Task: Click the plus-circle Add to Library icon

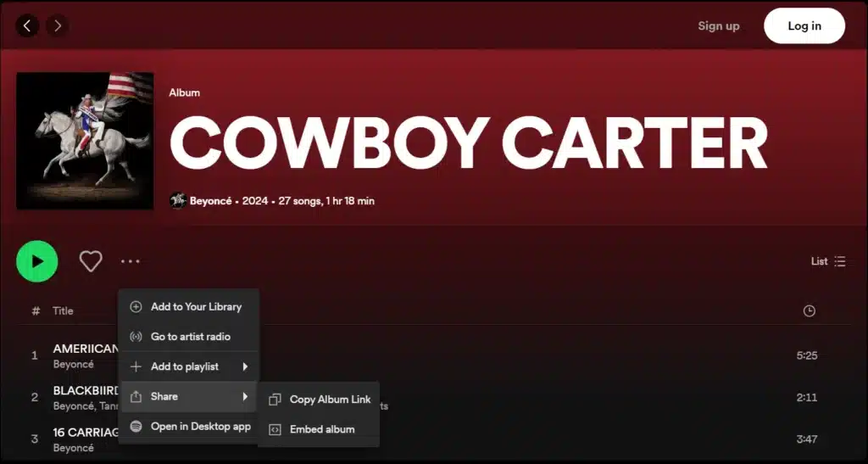Action: point(136,307)
